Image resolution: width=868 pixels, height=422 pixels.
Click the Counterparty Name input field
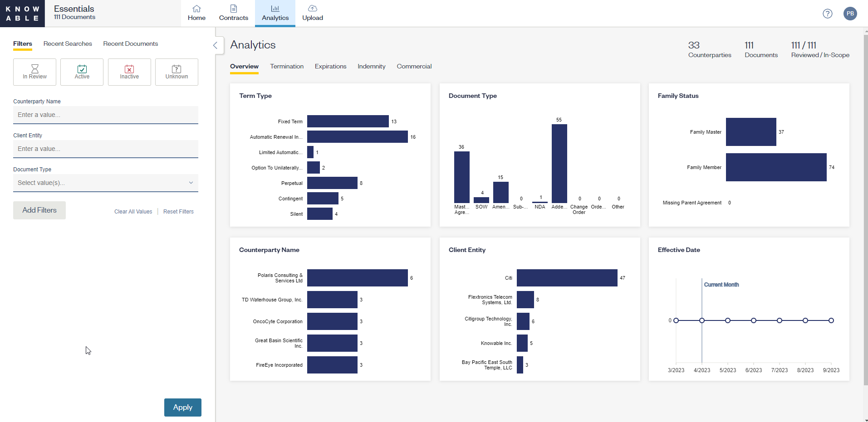point(106,115)
